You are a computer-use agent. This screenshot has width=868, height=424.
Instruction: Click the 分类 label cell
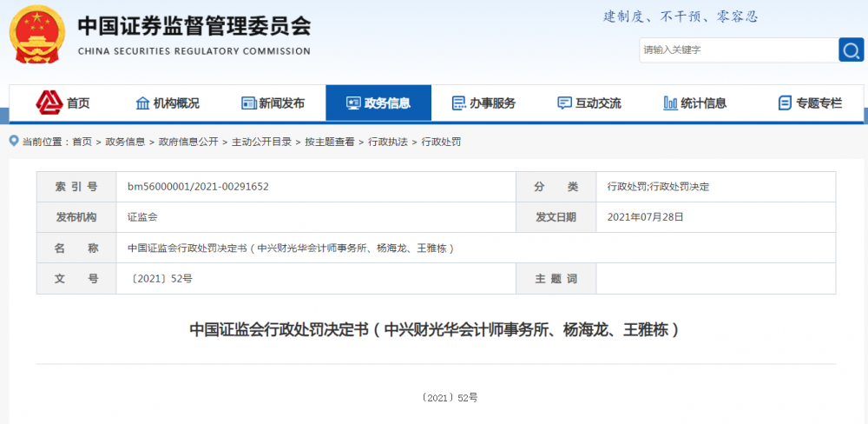pos(556,187)
